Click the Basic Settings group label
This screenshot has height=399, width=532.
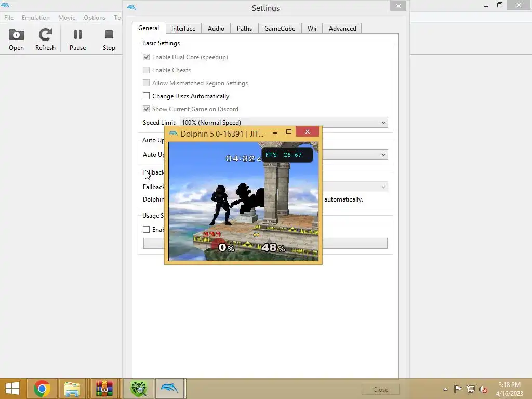[x=161, y=43]
